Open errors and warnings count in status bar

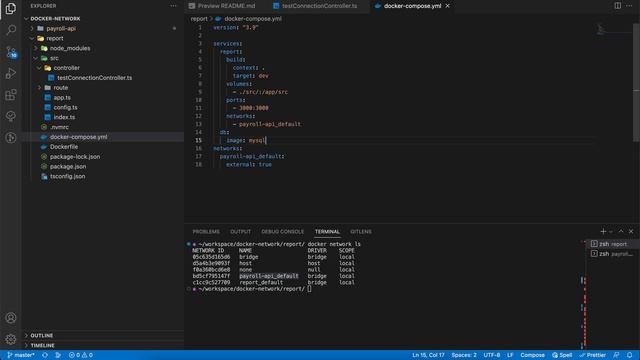80,355
